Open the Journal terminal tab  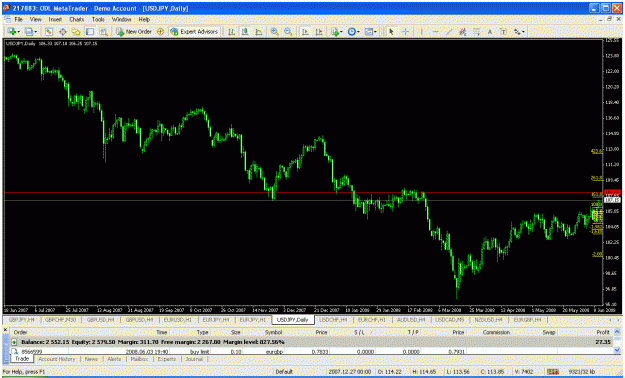click(194, 359)
